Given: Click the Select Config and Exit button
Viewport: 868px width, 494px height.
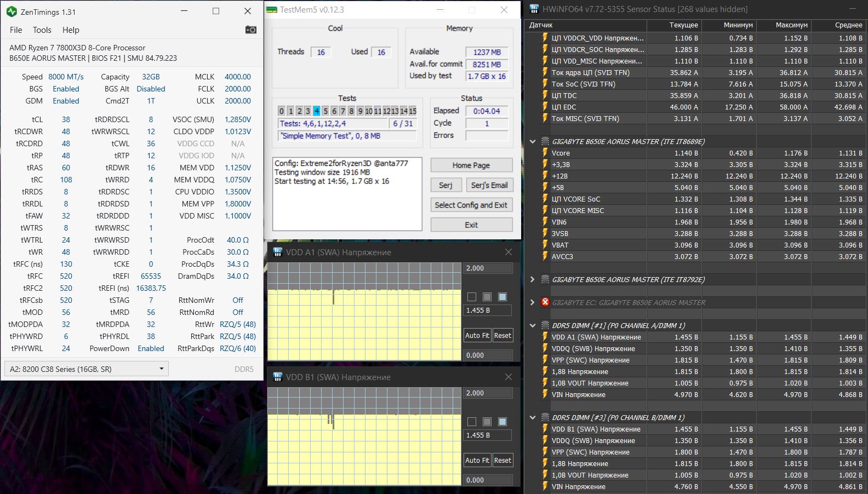Looking at the screenshot, I should coord(471,205).
